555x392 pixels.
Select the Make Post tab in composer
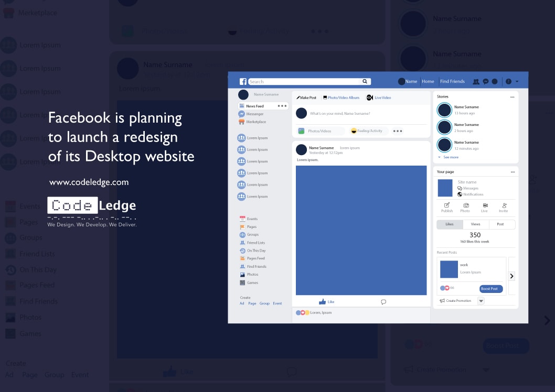(306, 97)
